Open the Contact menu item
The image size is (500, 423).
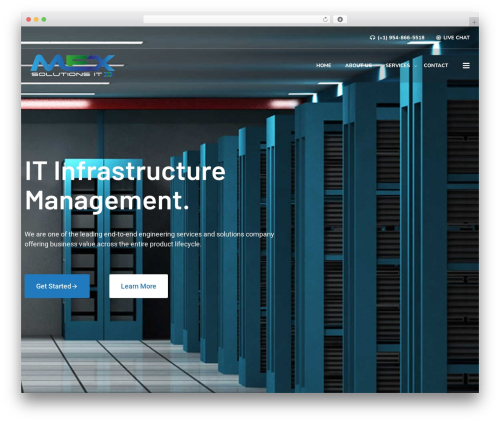[x=436, y=65]
